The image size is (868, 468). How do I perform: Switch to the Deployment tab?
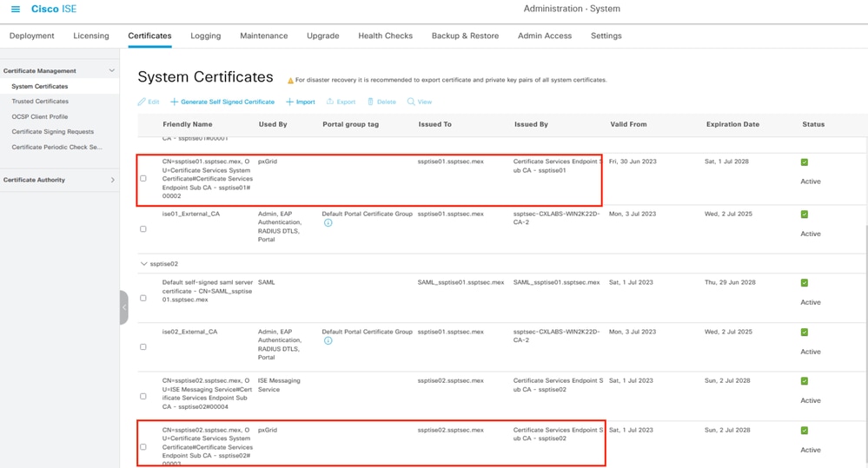[x=31, y=36]
